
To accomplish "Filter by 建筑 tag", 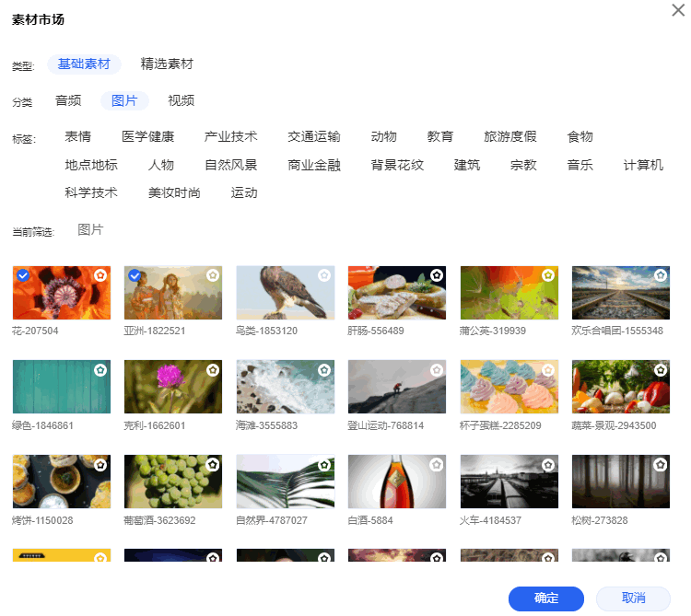I will [467, 165].
